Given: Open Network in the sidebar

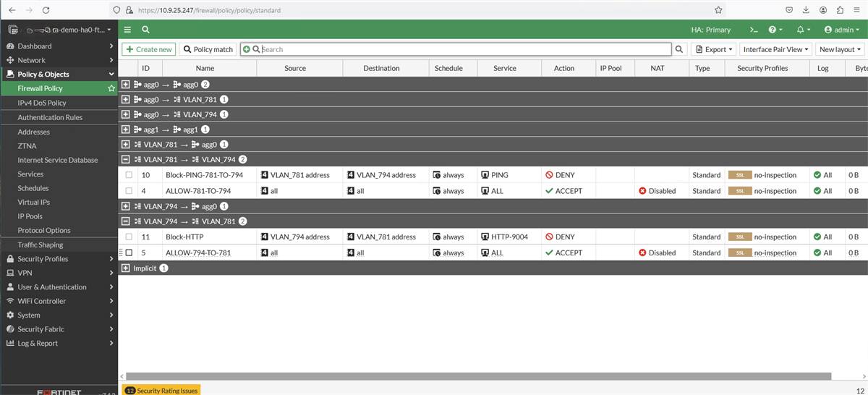Looking at the screenshot, I should (59, 60).
